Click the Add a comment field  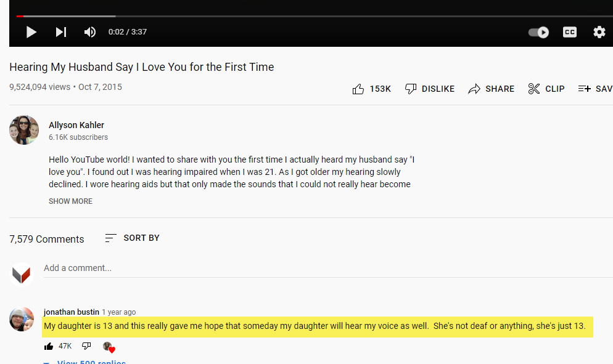point(328,269)
